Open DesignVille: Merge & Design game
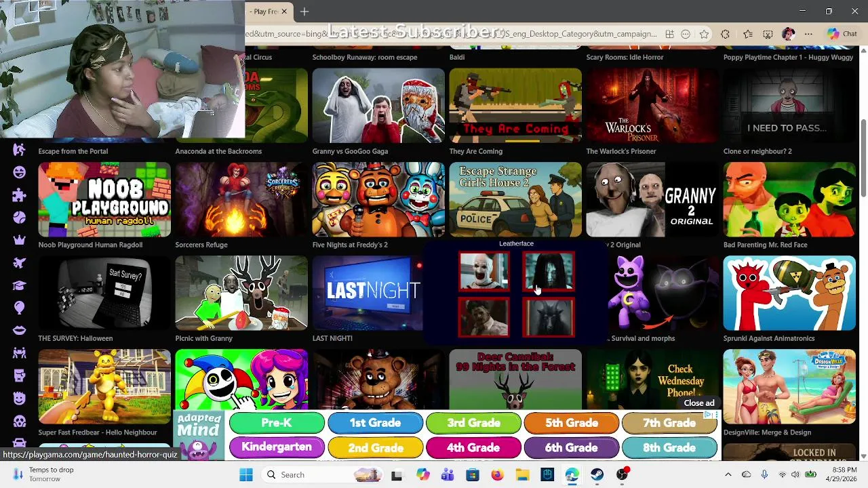Viewport: 868px width, 488px height. (x=789, y=386)
